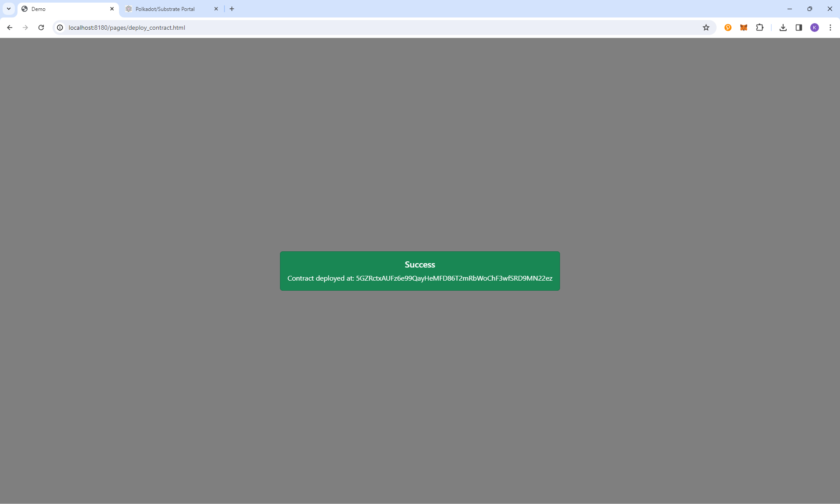The width and height of the screenshot is (840, 504).
Task: Open the MetaMask fox extension
Action: coord(744,28)
